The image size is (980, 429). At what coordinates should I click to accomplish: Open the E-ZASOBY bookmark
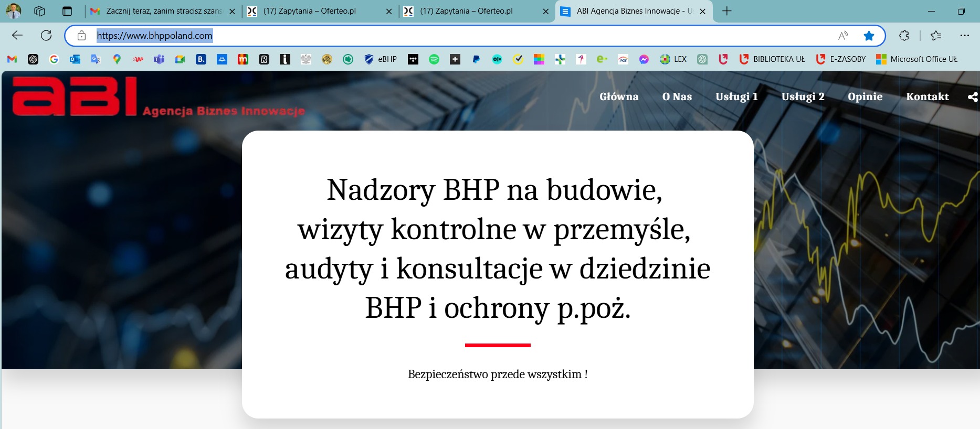point(841,59)
